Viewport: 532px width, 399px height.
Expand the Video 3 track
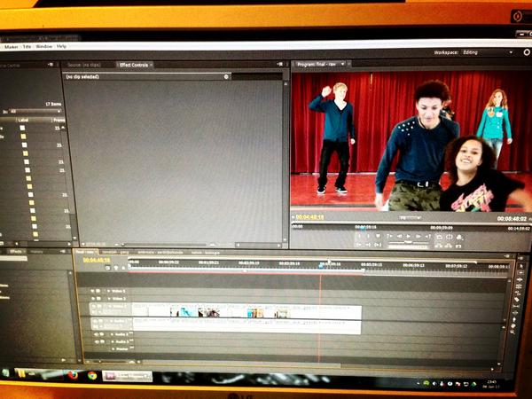coord(108,291)
